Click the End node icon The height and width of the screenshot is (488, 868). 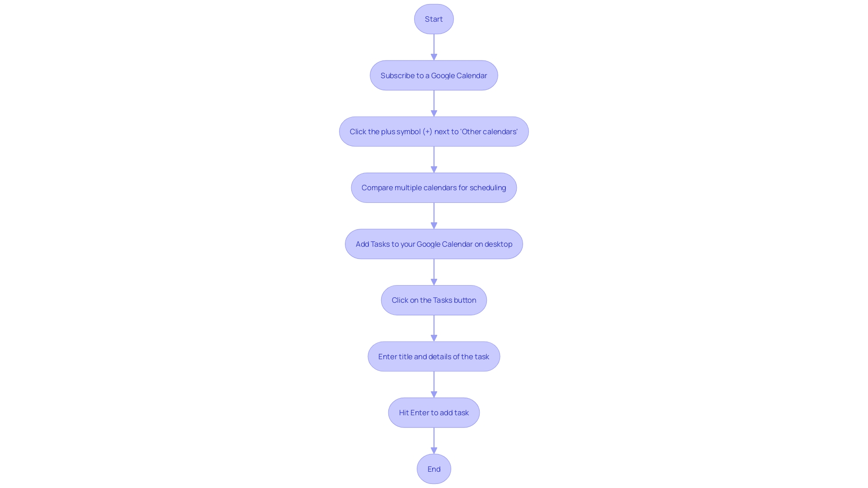pos(434,468)
